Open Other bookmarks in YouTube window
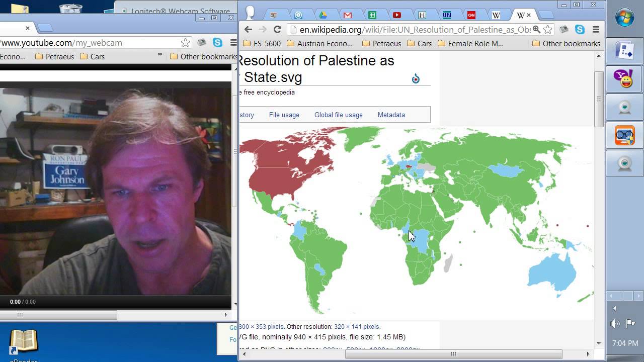The image size is (644, 362). (x=203, y=57)
